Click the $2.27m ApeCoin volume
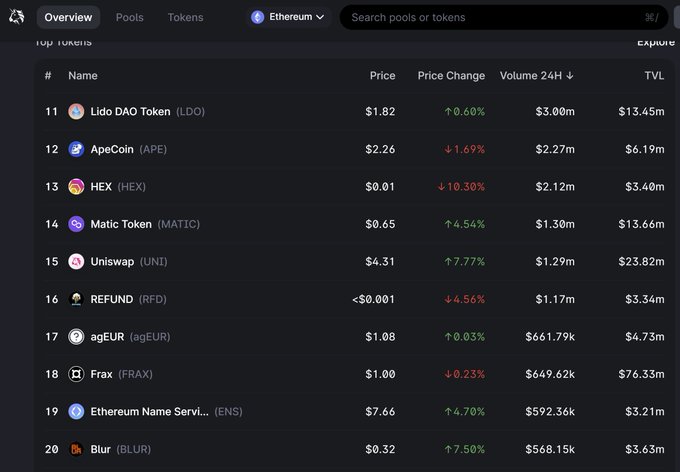This screenshot has height=472, width=680. point(555,149)
